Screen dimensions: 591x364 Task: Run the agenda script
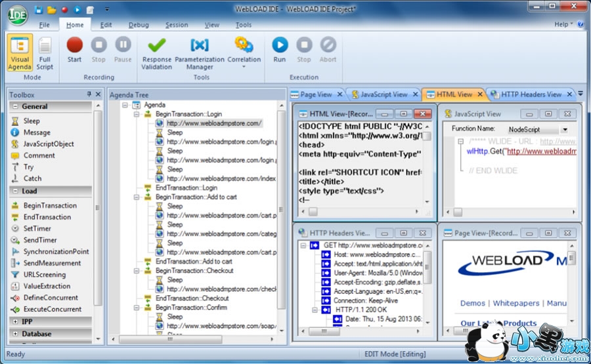click(x=280, y=49)
